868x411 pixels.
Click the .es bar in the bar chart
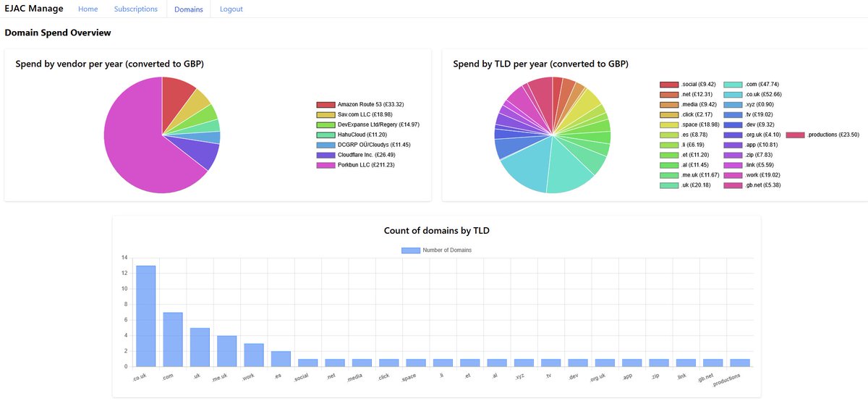tap(281, 359)
